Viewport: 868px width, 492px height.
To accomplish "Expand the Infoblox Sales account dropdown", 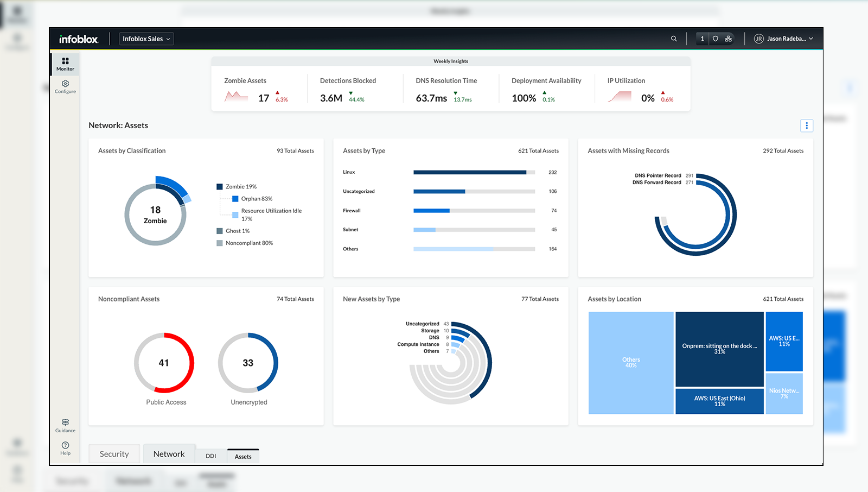I will pyautogui.click(x=146, y=39).
